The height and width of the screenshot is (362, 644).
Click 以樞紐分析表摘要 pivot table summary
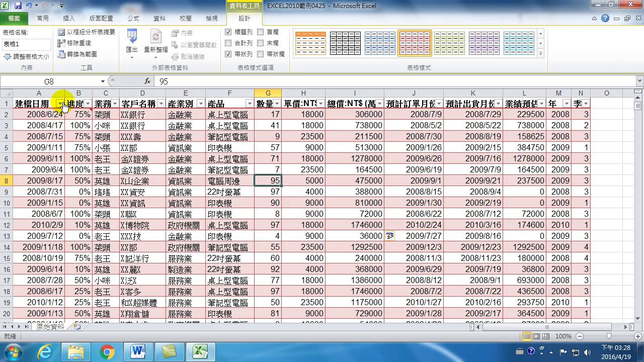point(87,32)
